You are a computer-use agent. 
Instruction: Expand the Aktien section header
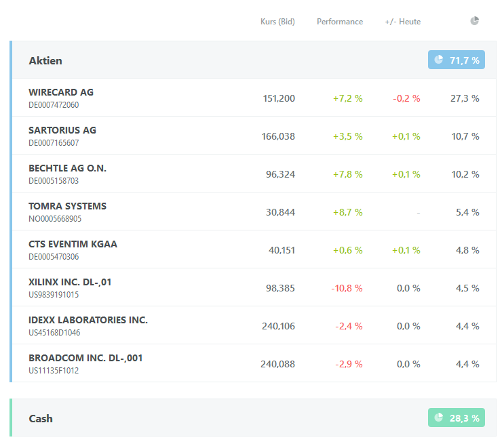pos(253,60)
